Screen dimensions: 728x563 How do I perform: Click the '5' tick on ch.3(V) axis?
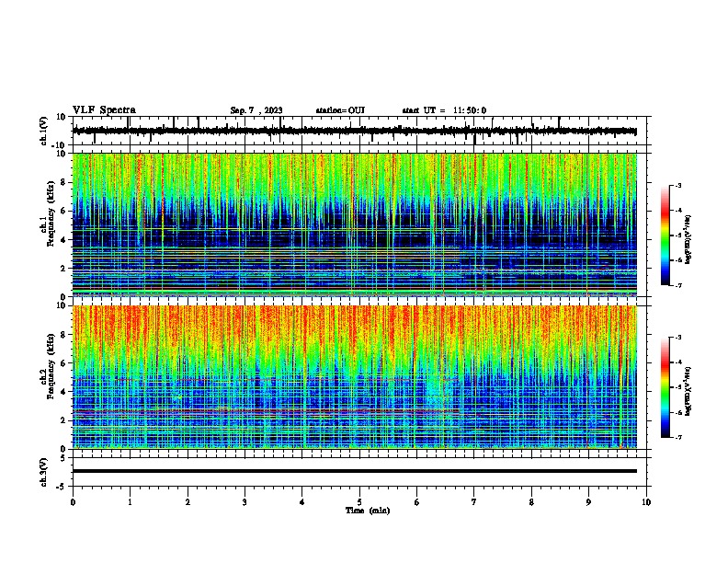pyautogui.click(x=63, y=457)
